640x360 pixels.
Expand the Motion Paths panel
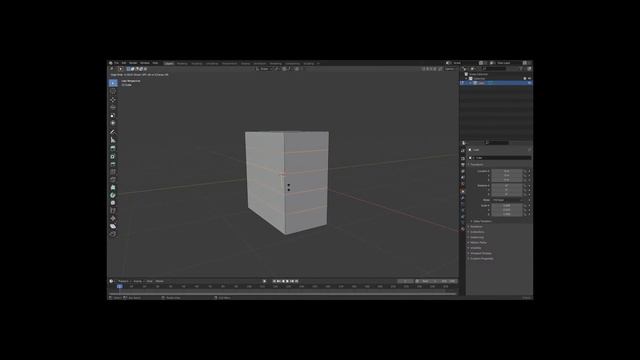click(x=478, y=243)
